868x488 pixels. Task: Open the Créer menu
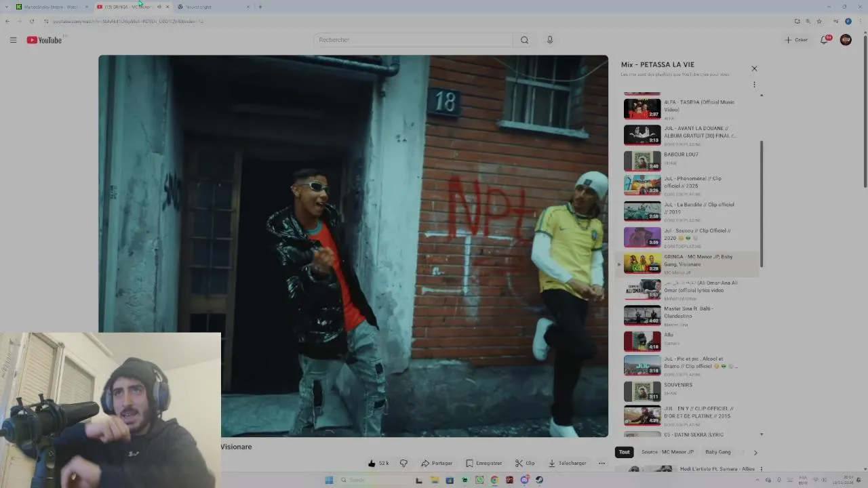pyautogui.click(x=797, y=40)
